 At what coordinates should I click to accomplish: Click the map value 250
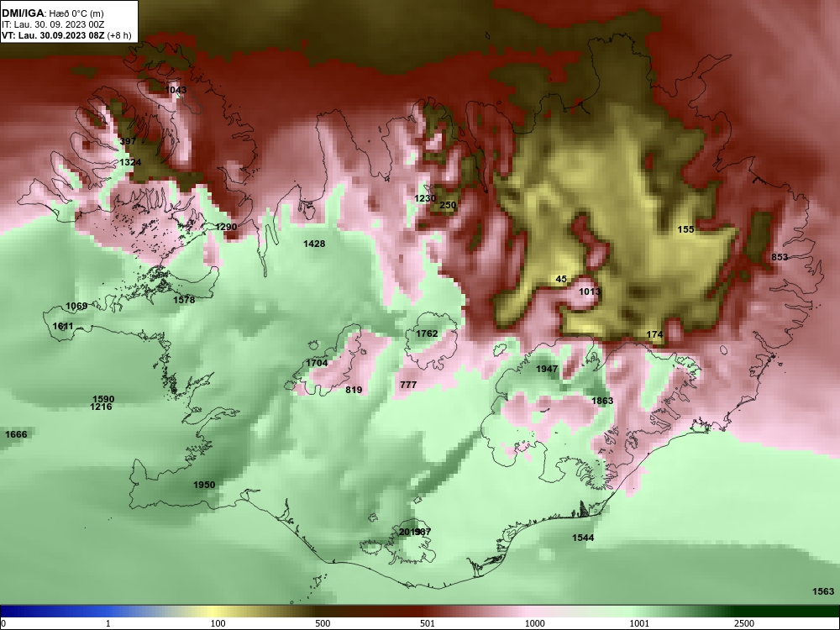click(448, 205)
